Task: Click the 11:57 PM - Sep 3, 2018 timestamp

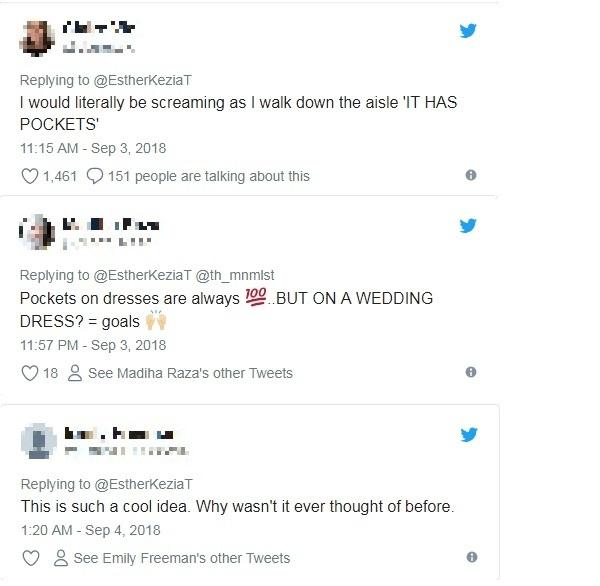Action: [93, 345]
